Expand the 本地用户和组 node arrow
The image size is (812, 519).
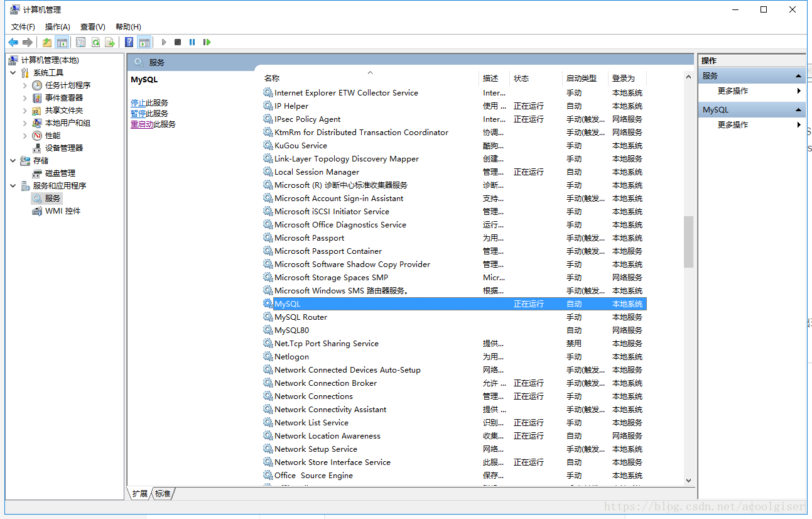click(x=25, y=123)
